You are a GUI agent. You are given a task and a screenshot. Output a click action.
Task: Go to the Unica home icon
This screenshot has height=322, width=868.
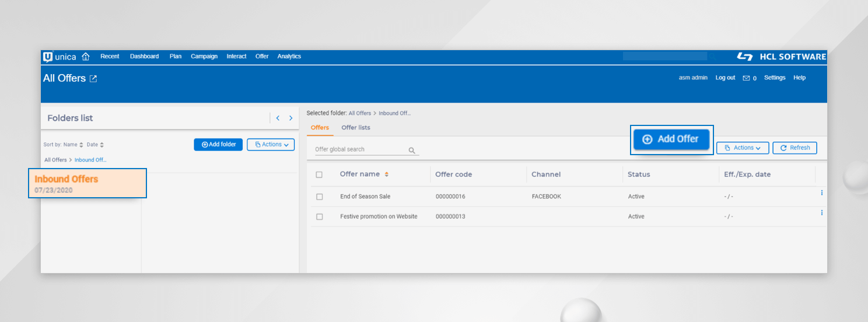[86, 57]
